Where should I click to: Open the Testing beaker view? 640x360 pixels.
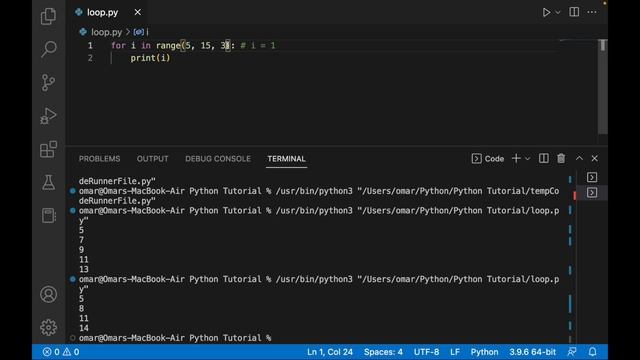coord(48,182)
